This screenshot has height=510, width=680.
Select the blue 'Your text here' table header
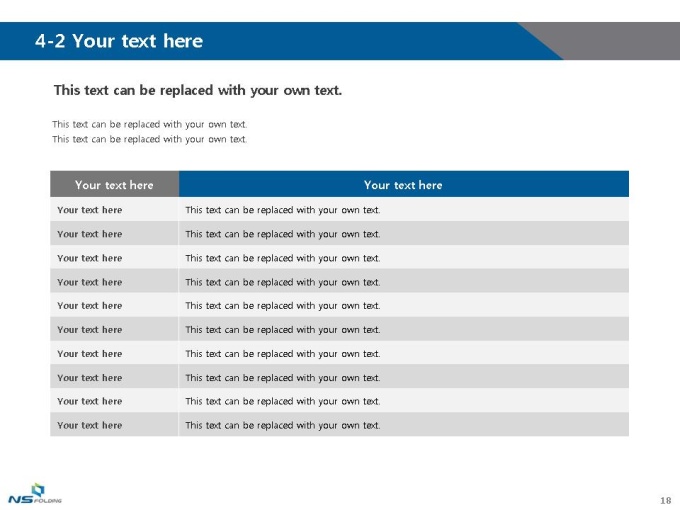pyautogui.click(x=403, y=184)
